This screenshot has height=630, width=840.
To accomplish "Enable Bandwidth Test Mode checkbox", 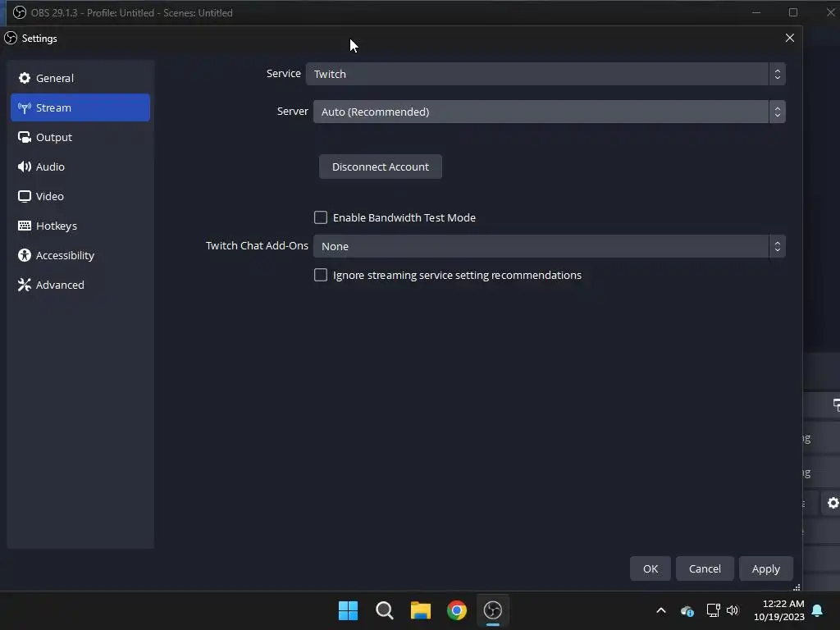I will tap(321, 217).
